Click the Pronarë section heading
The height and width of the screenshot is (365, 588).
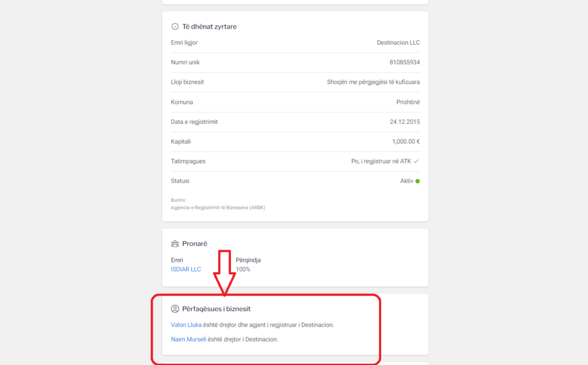195,244
